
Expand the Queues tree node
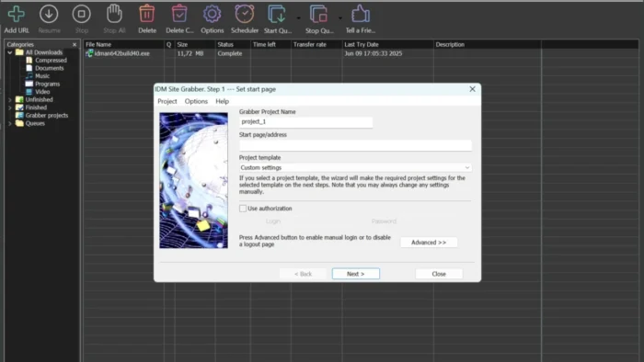coord(10,123)
